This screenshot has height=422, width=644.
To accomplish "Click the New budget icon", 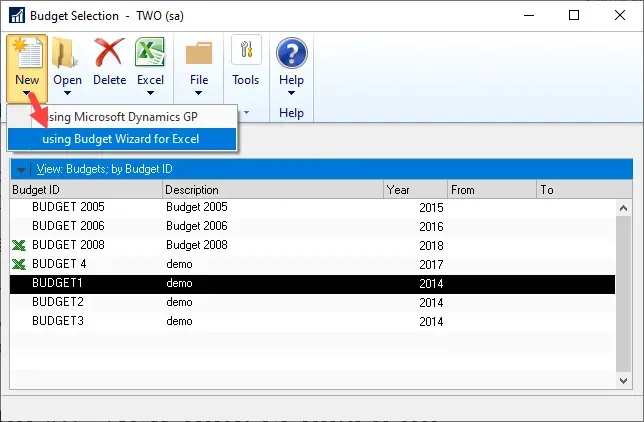I will click(27, 52).
